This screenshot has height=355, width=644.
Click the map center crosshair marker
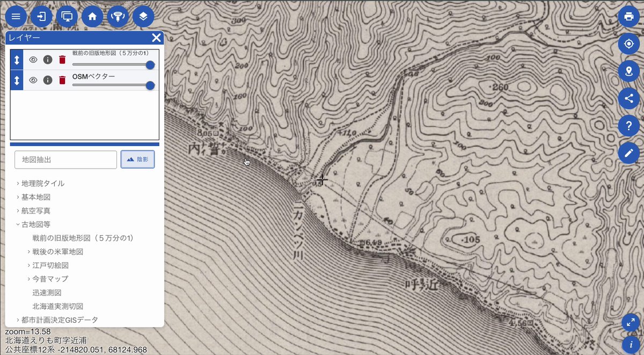click(x=322, y=180)
